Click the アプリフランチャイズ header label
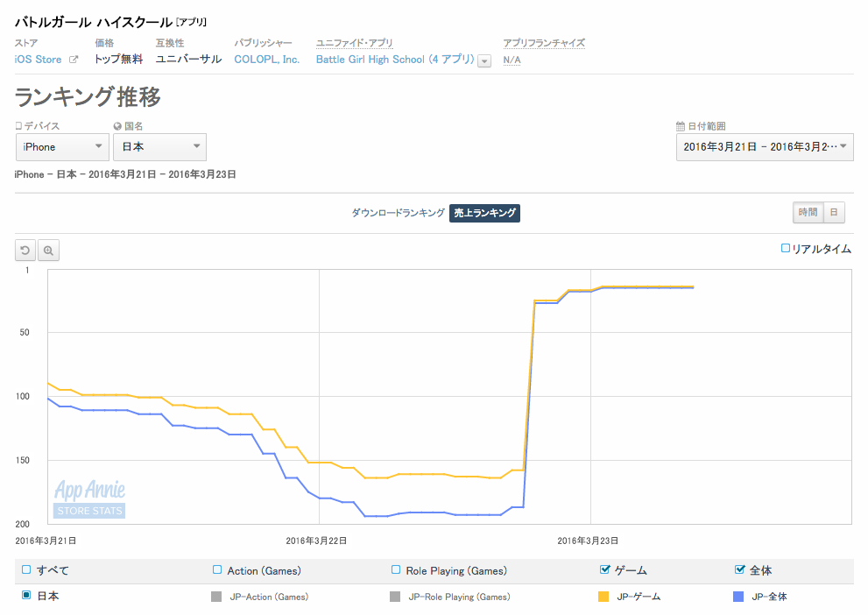 pyautogui.click(x=544, y=43)
